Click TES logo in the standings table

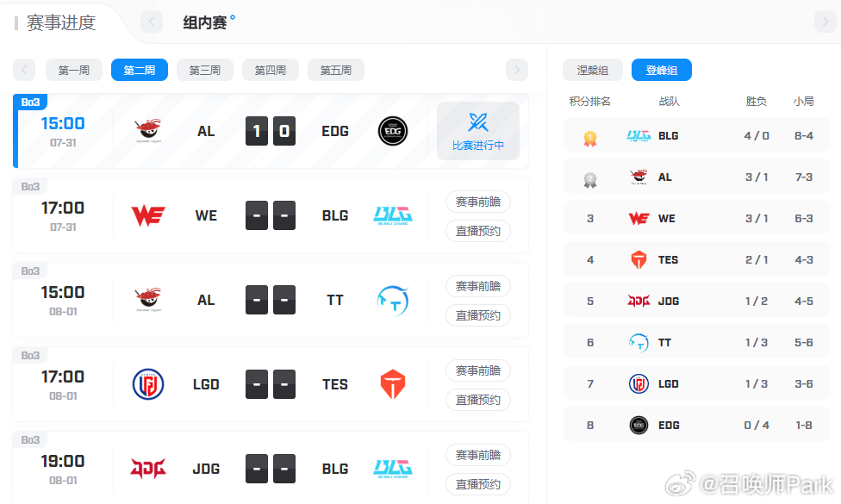pos(639,259)
